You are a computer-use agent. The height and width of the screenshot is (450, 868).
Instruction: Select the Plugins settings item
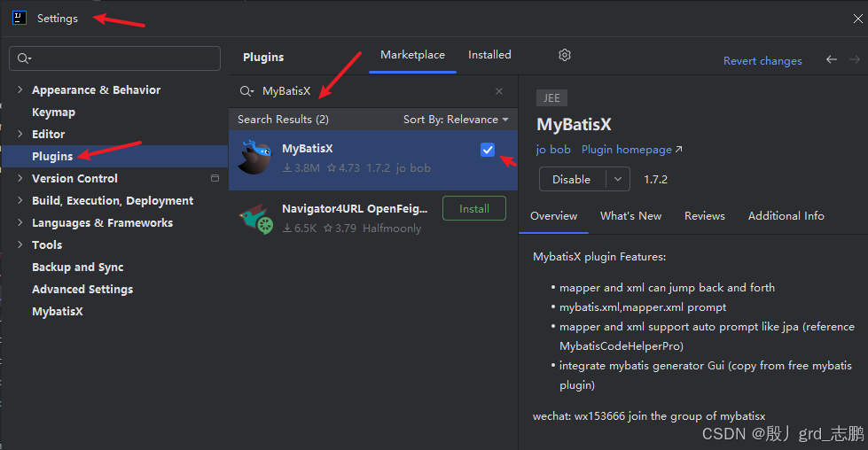tap(115, 157)
